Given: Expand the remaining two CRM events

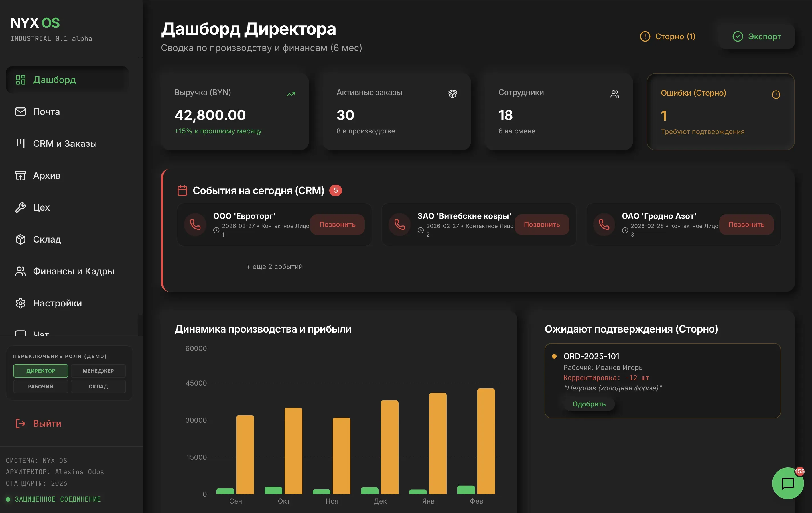Looking at the screenshot, I should [274, 266].
